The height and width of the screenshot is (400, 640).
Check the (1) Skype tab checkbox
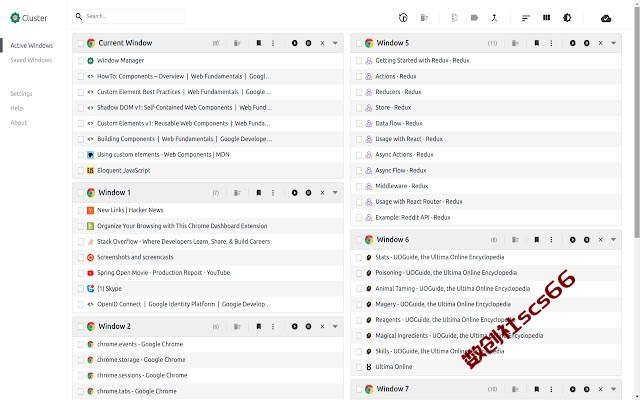tap(80, 289)
